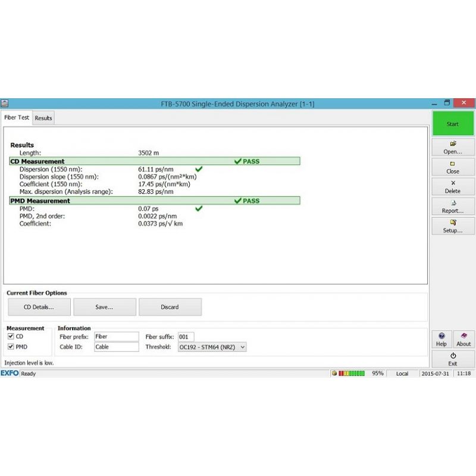Click the Open... folder icon button
Image resolution: width=476 pixels, height=476 pixels.
453,147
